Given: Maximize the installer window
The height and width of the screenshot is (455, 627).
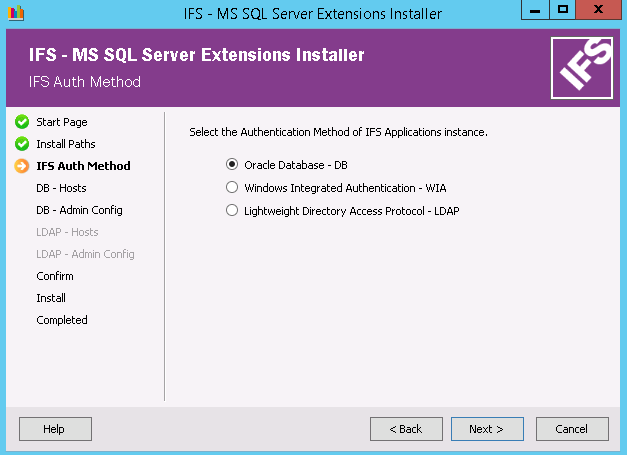Looking at the screenshot, I should [562, 10].
